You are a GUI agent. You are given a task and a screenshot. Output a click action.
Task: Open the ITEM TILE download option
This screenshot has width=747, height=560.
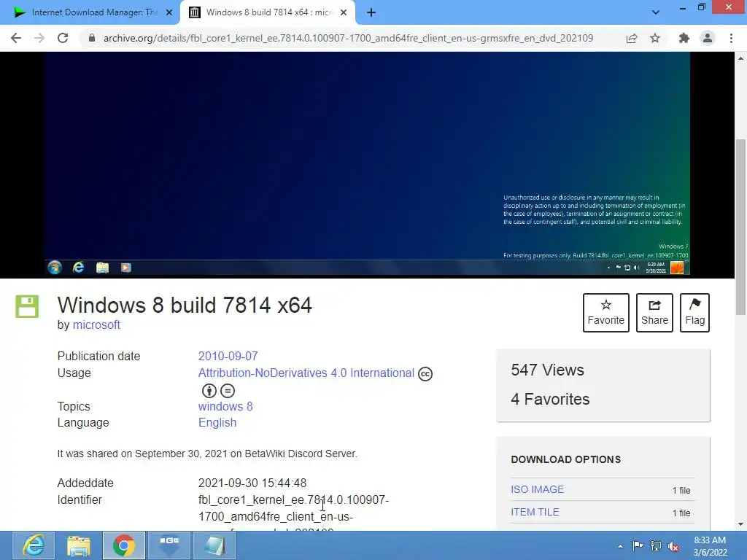coord(535,513)
